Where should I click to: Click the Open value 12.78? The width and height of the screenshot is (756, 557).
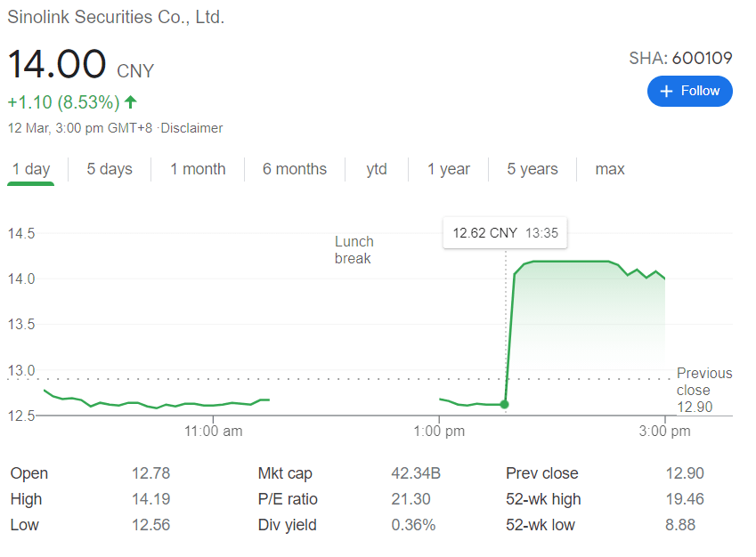[x=150, y=473]
